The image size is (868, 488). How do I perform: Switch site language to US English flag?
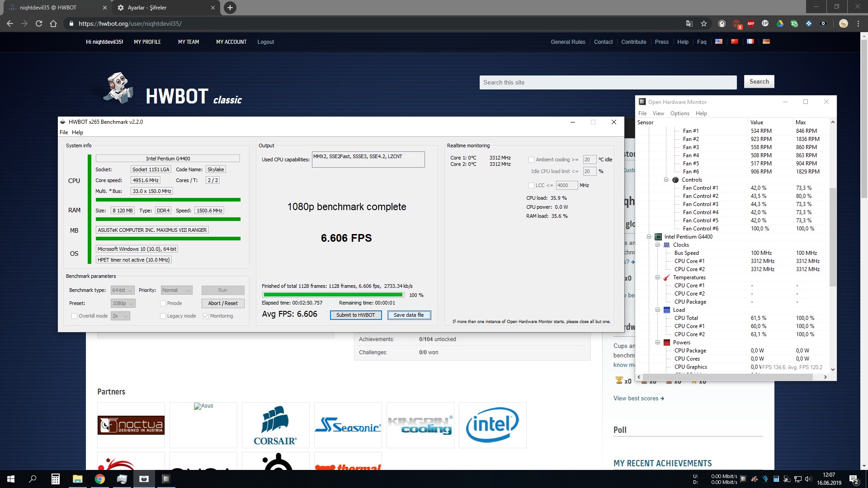pyautogui.click(x=719, y=42)
